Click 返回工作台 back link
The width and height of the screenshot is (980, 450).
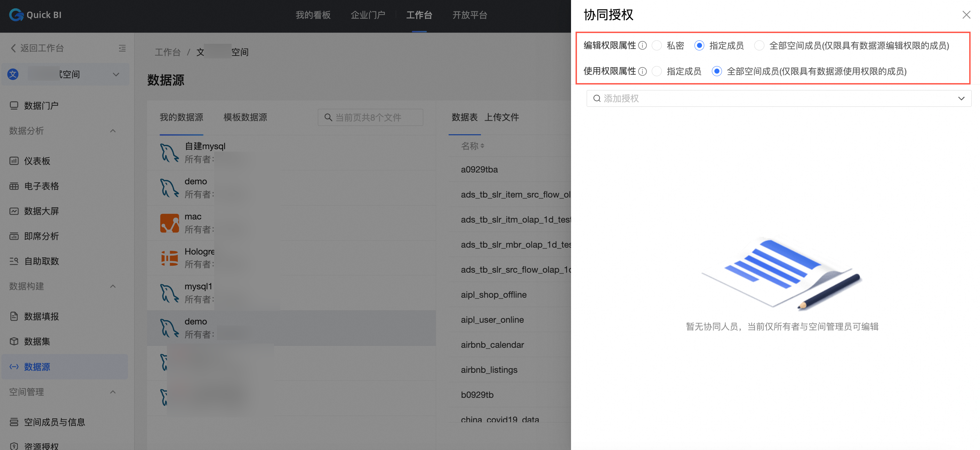coord(37,48)
